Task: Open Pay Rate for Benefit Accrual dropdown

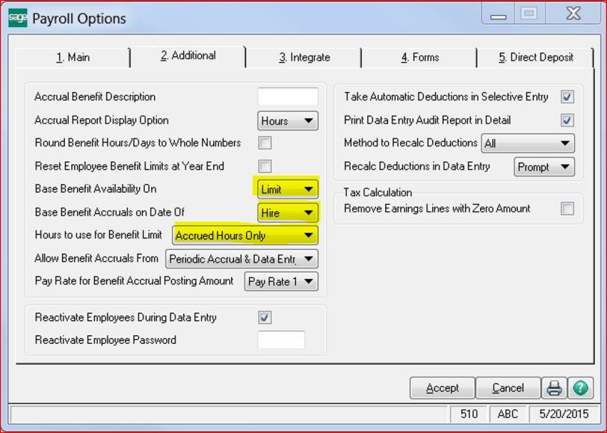Action: point(281,282)
